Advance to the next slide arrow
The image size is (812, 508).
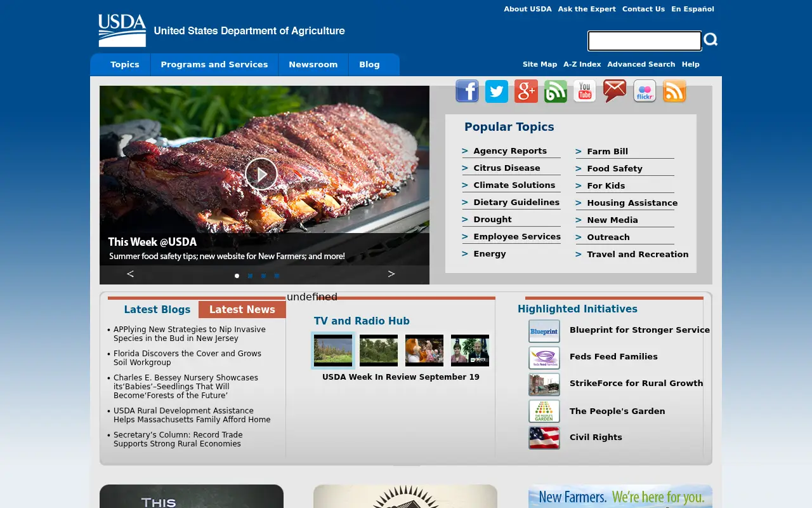click(391, 274)
